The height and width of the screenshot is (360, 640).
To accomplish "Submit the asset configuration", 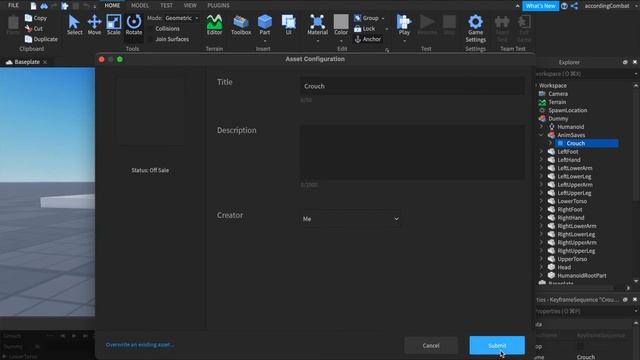I will pos(497,345).
